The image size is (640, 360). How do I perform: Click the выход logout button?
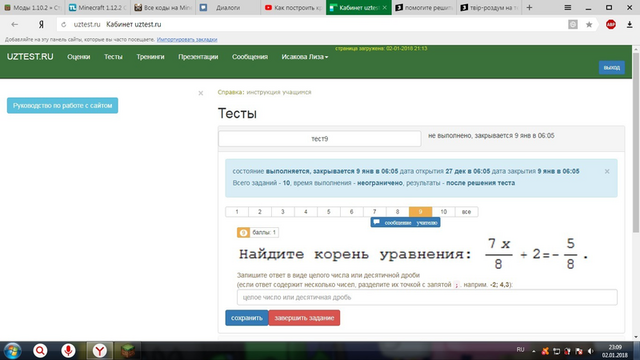[x=611, y=67]
